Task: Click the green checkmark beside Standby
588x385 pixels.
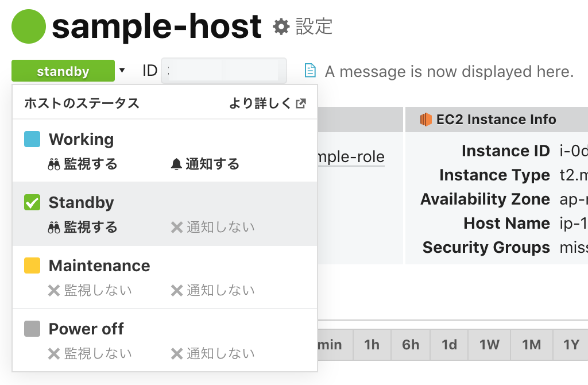Action: pos(32,202)
